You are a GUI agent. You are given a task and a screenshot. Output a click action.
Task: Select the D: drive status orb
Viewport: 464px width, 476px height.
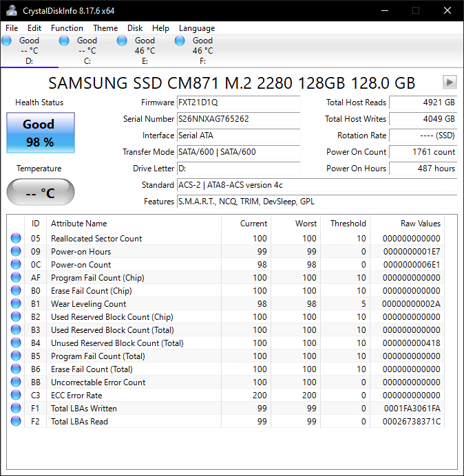tap(6, 41)
